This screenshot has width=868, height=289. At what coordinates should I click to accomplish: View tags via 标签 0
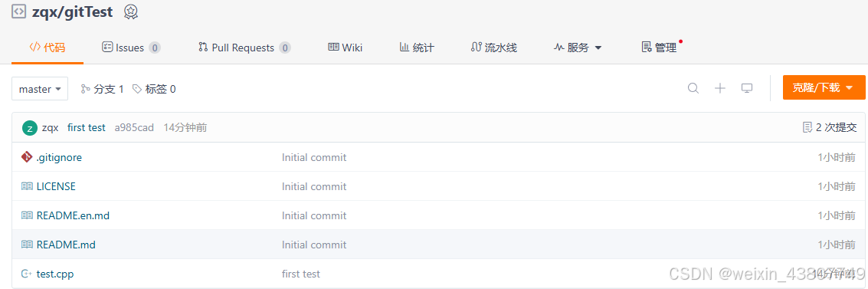[155, 89]
